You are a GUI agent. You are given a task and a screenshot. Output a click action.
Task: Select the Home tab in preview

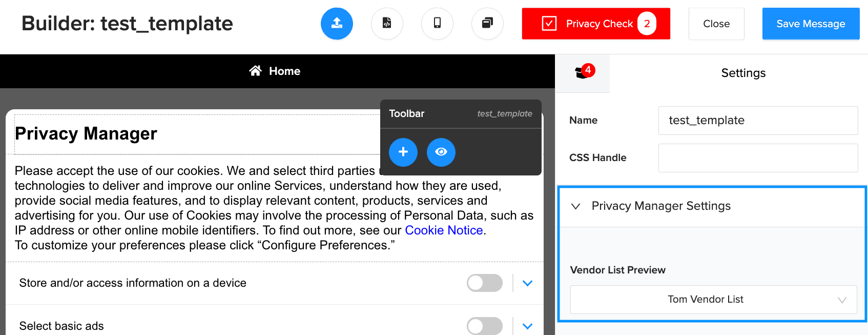pos(275,71)
